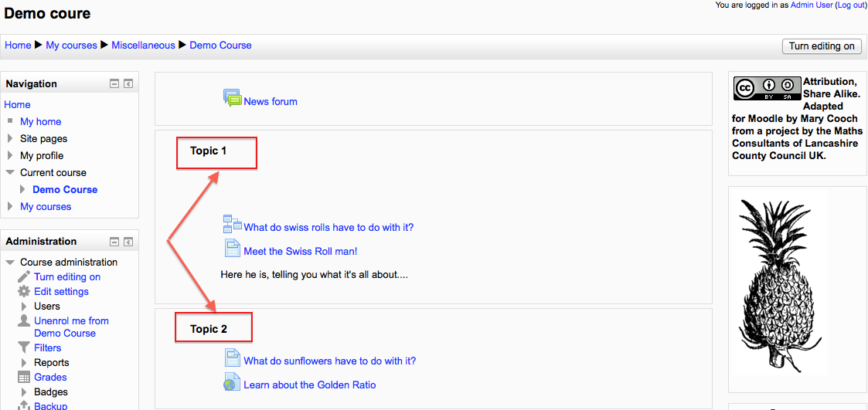Viewport: 868px width, 410px height.
Task: Click the Turn editing on button
Action: [822, 46]
